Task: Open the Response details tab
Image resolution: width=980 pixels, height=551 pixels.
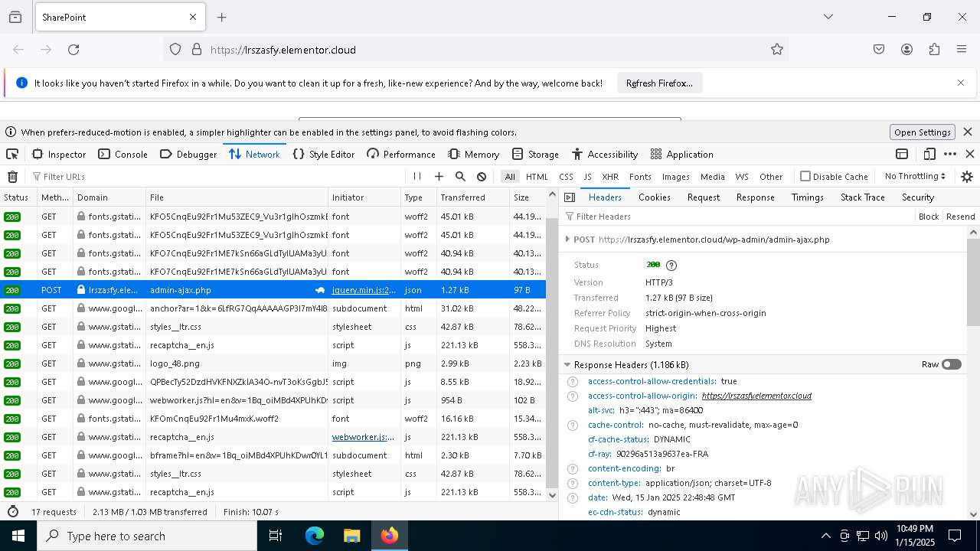Action: tap(756, 197)
